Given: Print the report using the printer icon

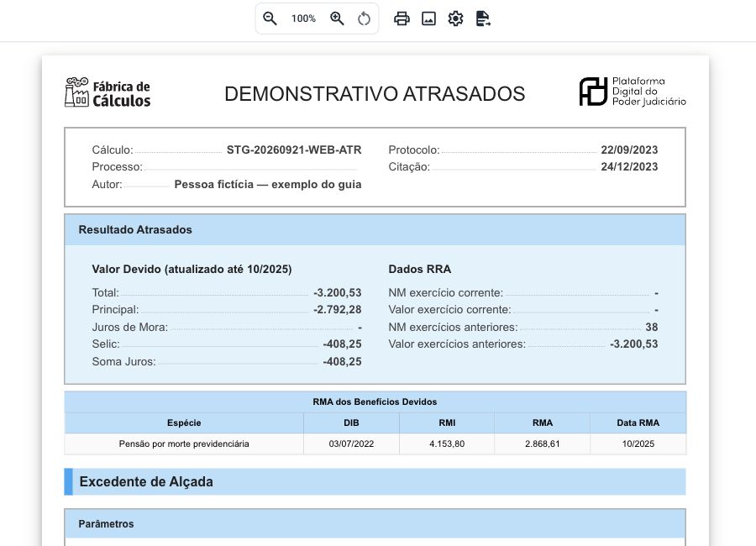Looking at the screenshot, I should 402,18.
